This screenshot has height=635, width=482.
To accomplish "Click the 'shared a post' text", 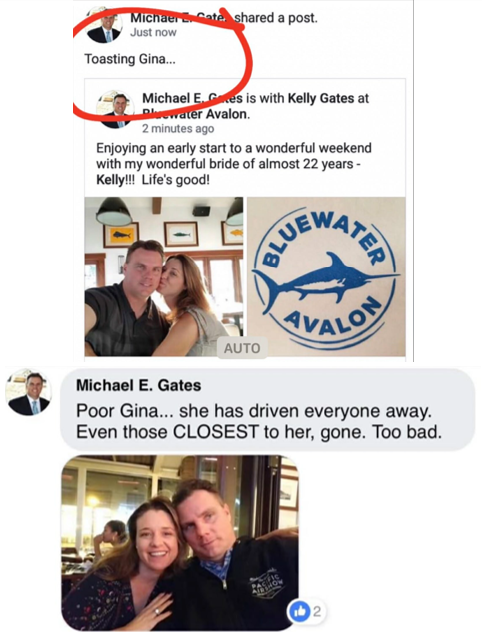I will [x=277, y=18].
